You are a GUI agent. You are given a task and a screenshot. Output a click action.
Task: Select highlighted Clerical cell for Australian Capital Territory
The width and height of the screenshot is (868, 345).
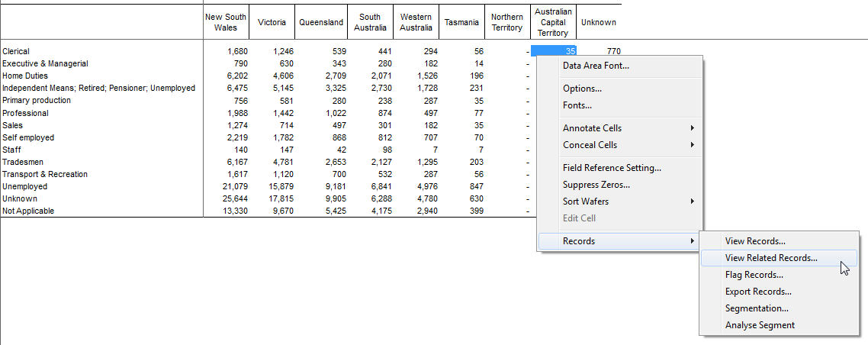pos(553,51)
